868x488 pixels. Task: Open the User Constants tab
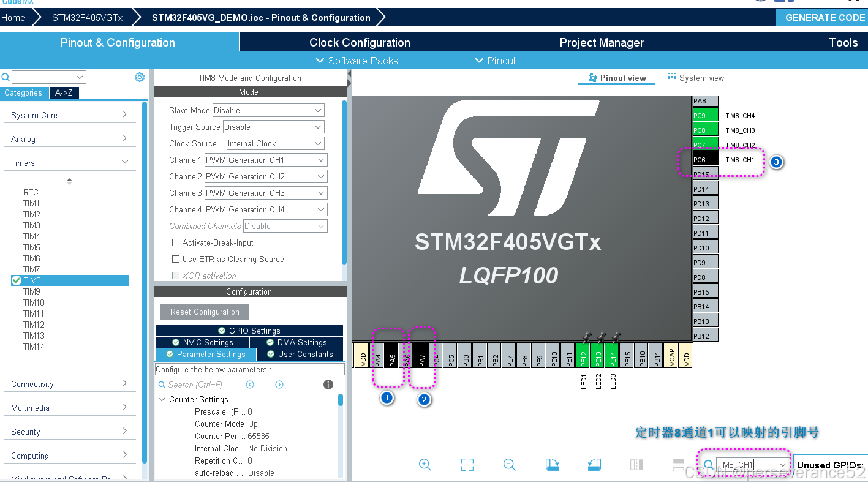300,354
